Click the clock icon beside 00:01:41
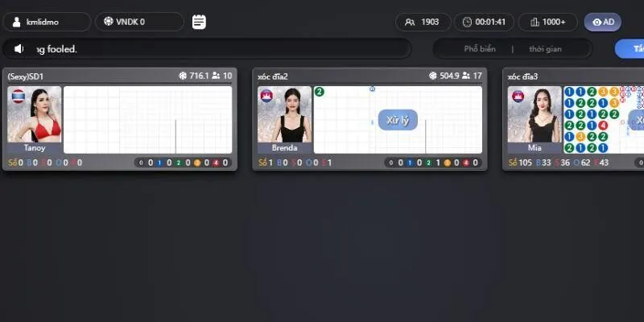644x322 pixels. coord(467,23)
